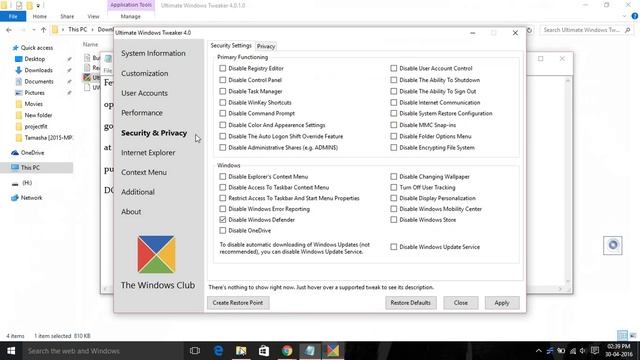Select Security Settings tab
The width and height of the screenshot is (640, 360).
click(231, 46)
